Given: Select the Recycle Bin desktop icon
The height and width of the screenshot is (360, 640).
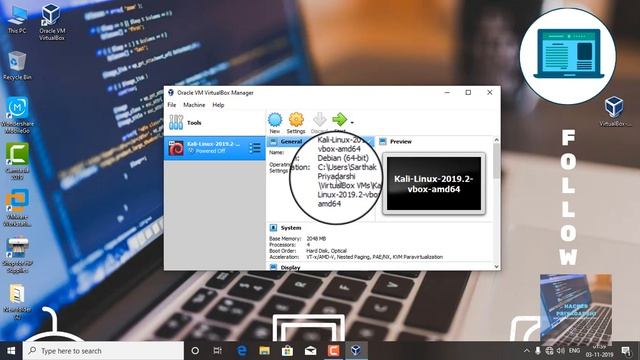Looking at the screenshot, I should tap(17, 65).
